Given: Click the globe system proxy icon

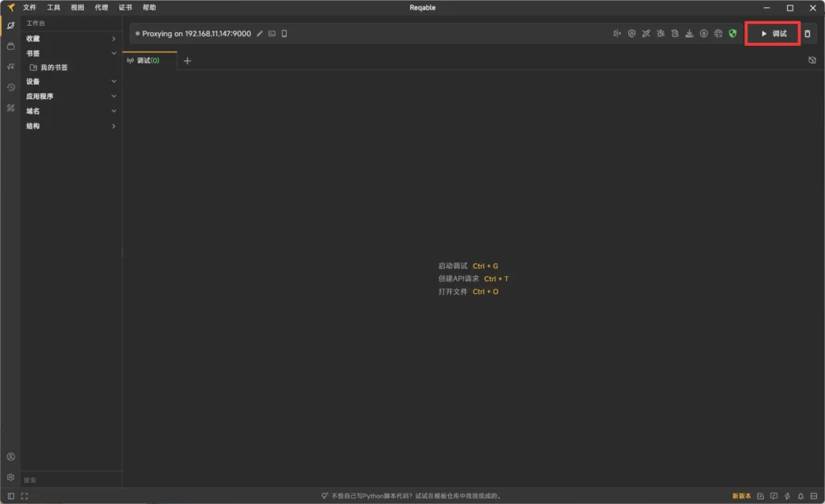Looking at the screenshot, I should [x=718, y=34].
